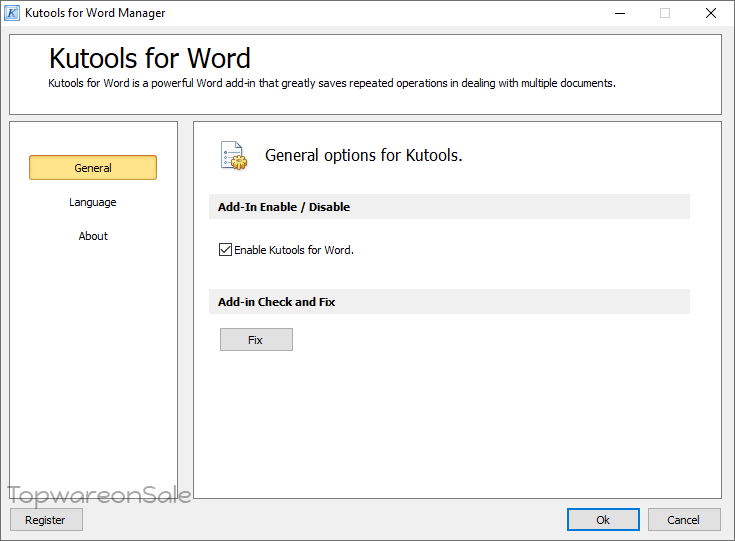Screen dimensions: 735x541
Task: Click the General options for Kutools heading
Action: [x=364, y=155]
